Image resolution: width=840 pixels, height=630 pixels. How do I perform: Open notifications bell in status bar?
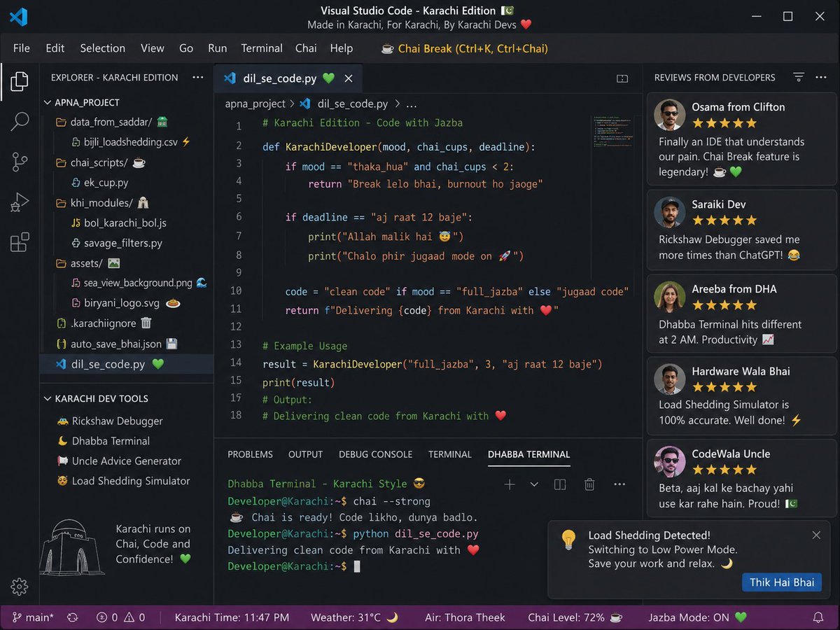pyautogui.click(x=818, y=617)
